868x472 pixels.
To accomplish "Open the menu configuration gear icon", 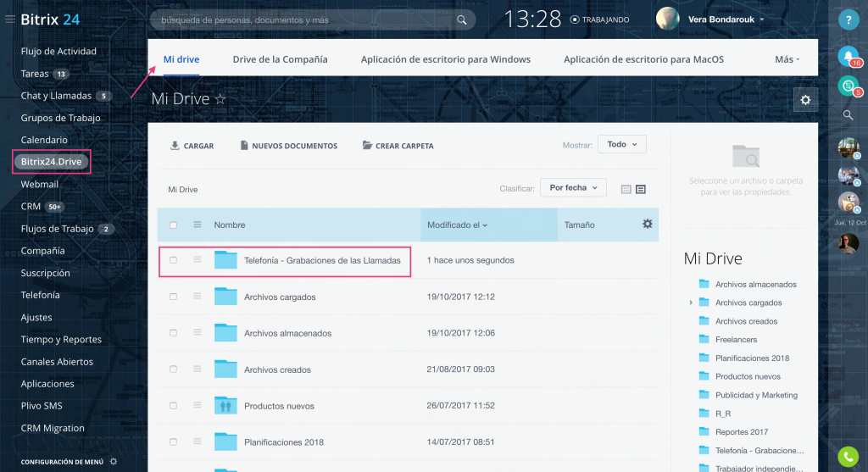I will pyautogui.click(x=114, y=462).
